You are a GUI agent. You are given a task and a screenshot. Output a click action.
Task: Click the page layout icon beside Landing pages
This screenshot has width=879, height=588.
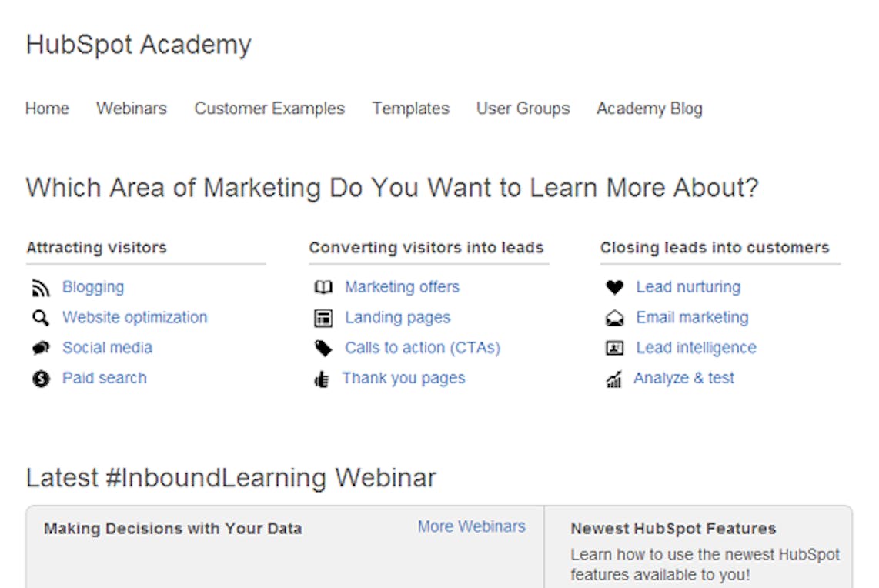click(x=323, y=319)
